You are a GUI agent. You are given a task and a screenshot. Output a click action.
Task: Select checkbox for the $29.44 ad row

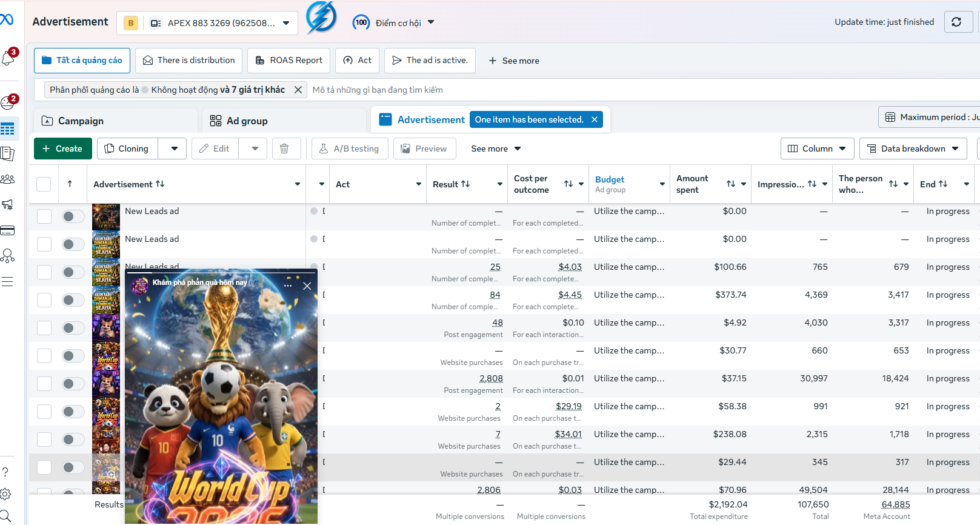(44, 467)
